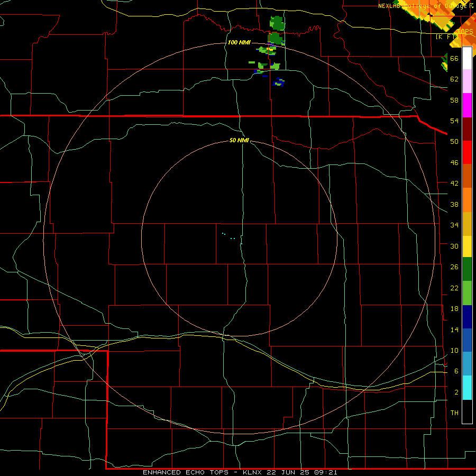Click the '09:21' timestamp in the caption
476x476 pixels.
pyautogui.click(x=326, y=472)
